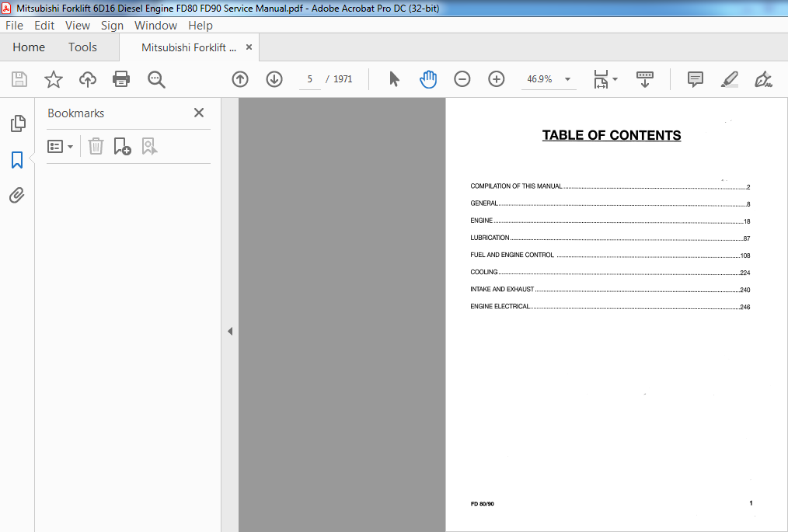The height and width of the screenshot is (532, 788).
Task: Open Page Thumbnails sidebar panel
Action: click(x=18, y=123)
